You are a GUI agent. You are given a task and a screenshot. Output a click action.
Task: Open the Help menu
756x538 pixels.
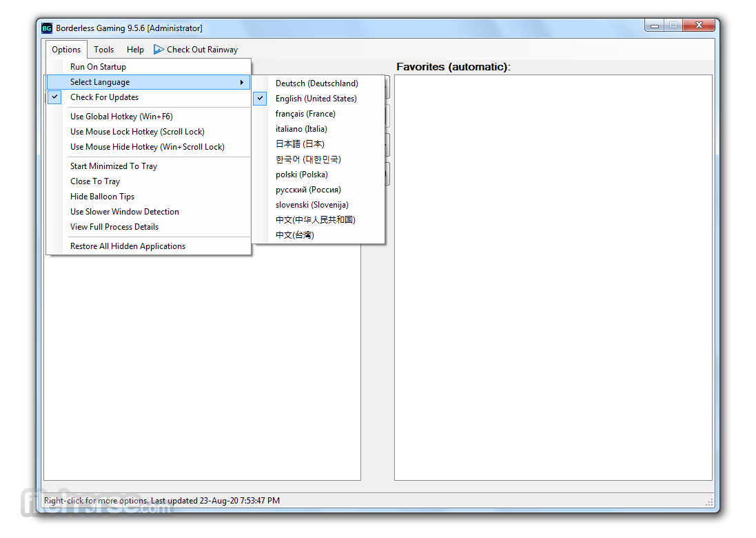coord(136,49)
